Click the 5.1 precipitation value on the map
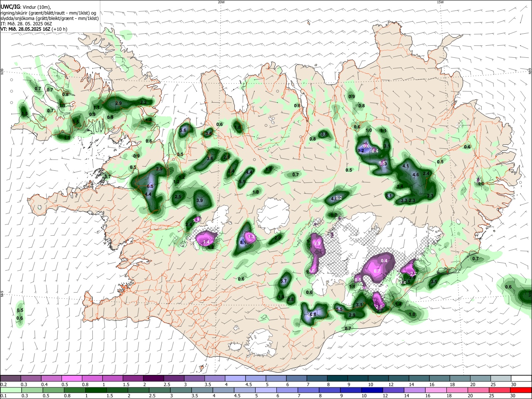 click(x=389, y=196)
